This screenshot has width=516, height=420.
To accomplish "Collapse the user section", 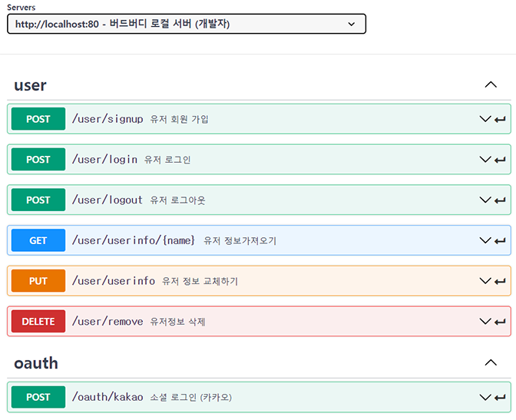I will pos(491,84).
